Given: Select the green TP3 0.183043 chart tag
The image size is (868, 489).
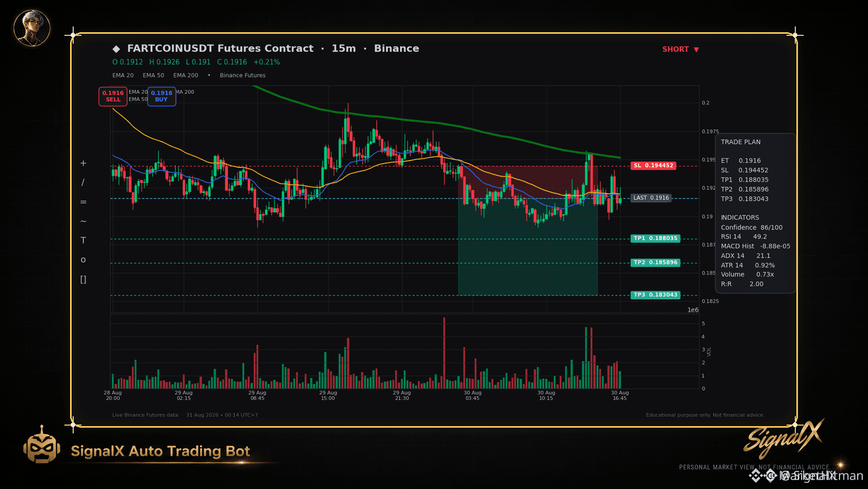Looking at the screenshot, I should click(x=656, y=295).
